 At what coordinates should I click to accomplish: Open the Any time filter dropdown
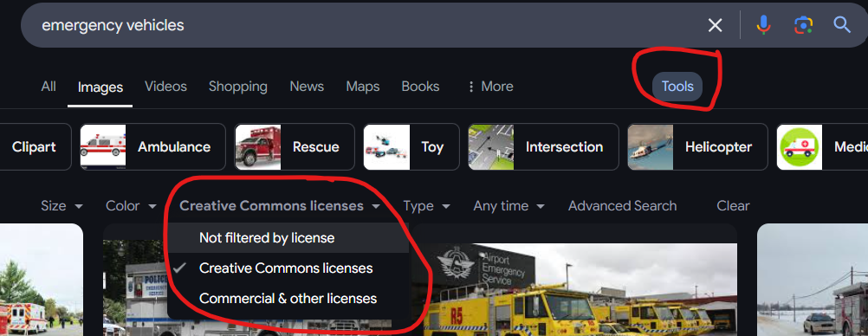[508, 206]
